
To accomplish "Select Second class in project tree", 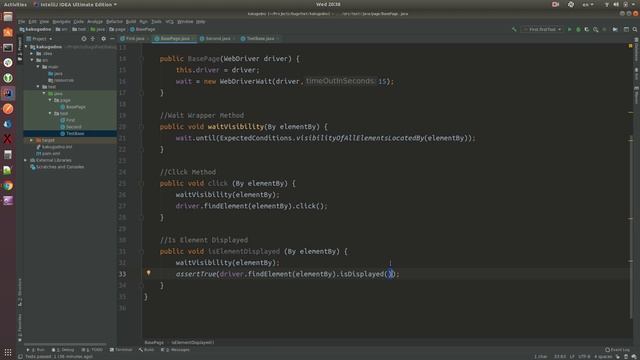I will [x=71, y=127].
